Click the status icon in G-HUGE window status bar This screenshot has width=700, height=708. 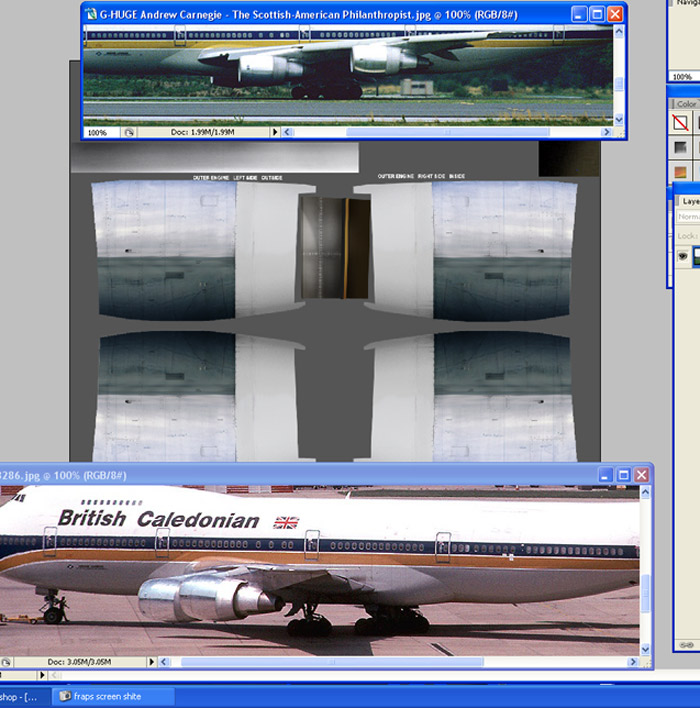129,132
